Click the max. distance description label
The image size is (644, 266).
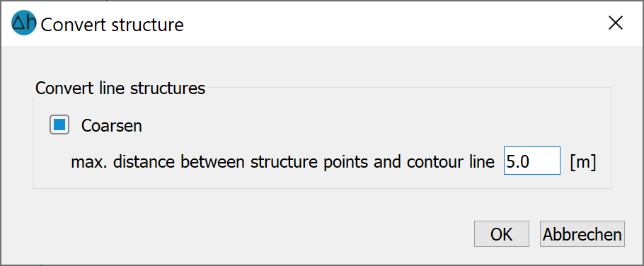pos(282,162)
